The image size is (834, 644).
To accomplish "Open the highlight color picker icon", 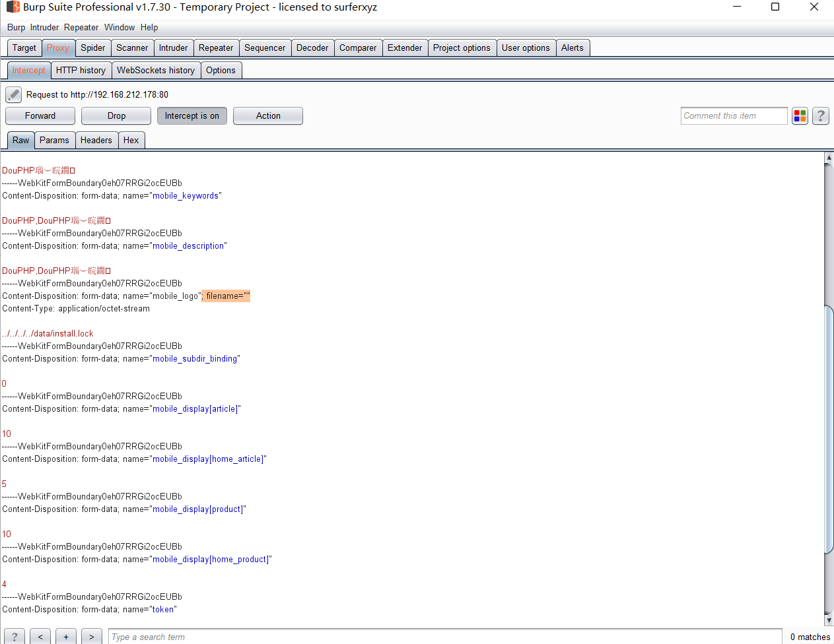I will (x=800, y=115).
